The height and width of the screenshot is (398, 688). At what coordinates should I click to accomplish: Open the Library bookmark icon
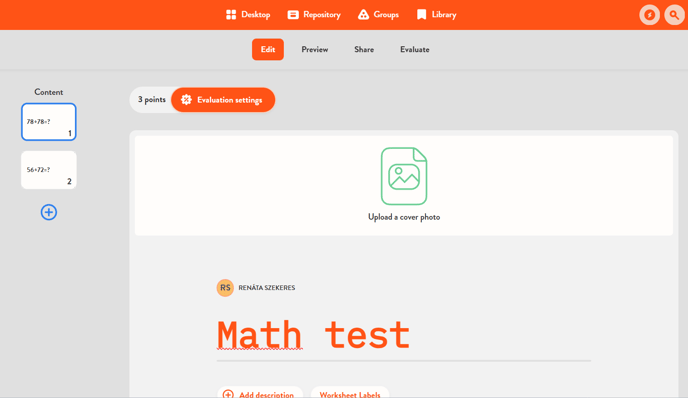421,14
